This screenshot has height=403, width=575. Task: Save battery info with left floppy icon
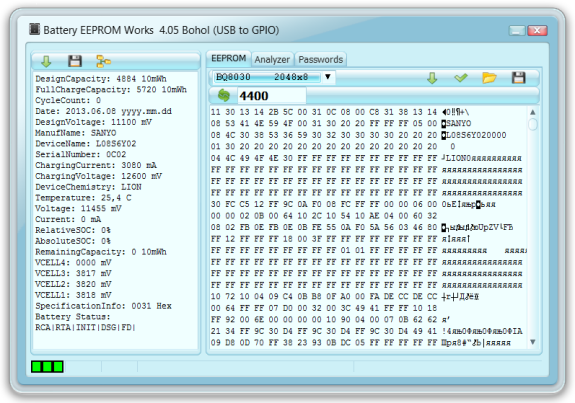[75, 61]
